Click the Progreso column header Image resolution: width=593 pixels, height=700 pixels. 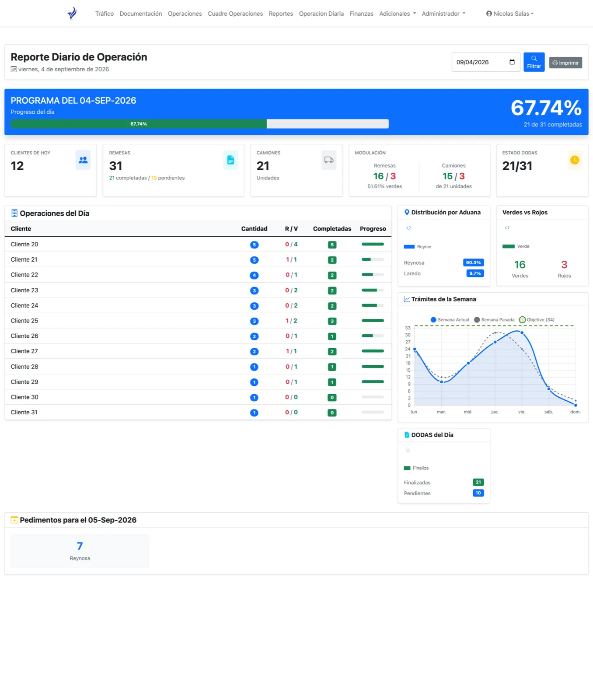373,229
